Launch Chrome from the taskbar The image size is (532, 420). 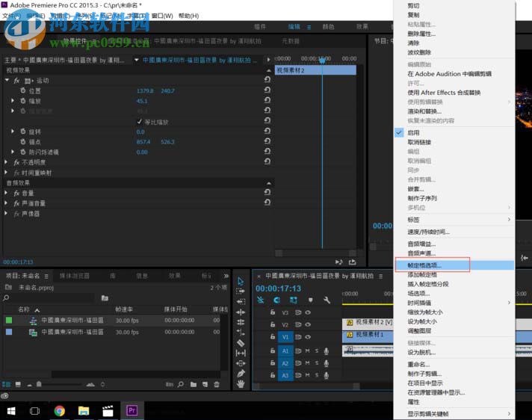[x=60, y=410]
